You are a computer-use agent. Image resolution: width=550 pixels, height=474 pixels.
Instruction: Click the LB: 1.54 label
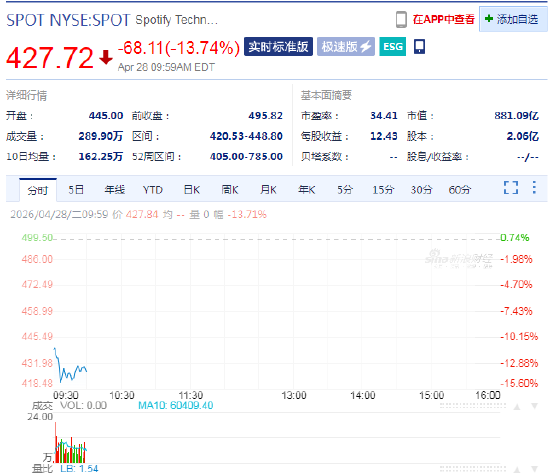click(79, 468)
